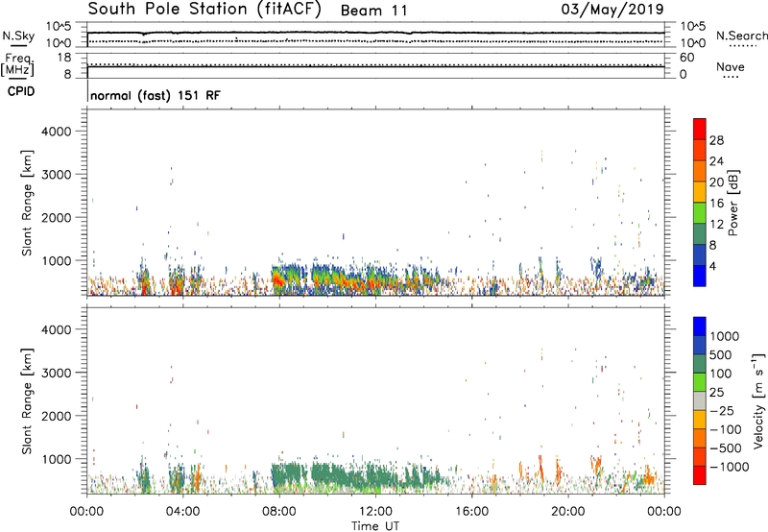This screenshot has width=768, height=532.
Task: Pick the orange -500 to -100 m/s swatch
Action: click(x=700, y=438)
